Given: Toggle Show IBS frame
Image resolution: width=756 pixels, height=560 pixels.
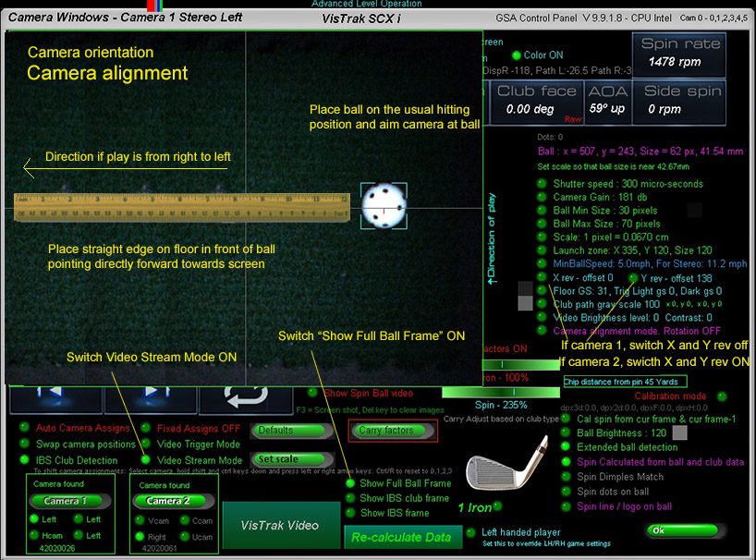Looking at the screenshot, I should point(350,513).
